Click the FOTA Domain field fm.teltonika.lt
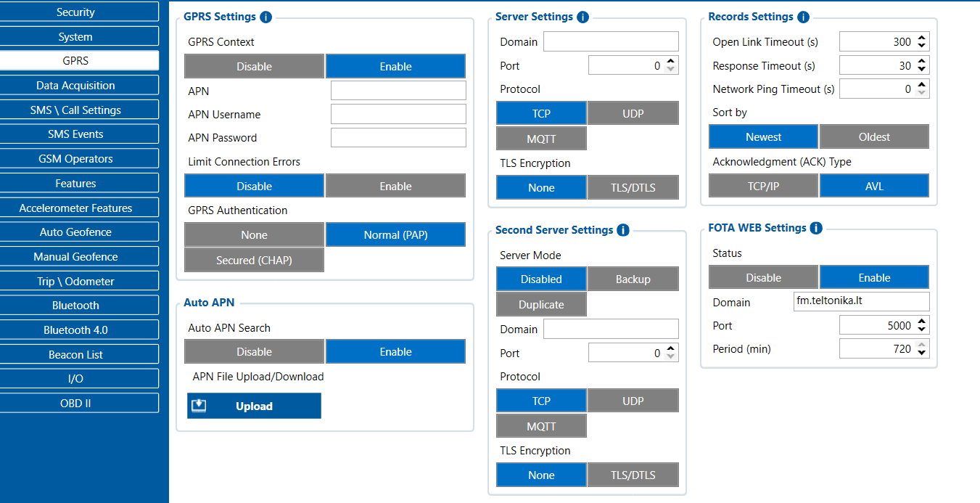The image size is (980, 503). (862, 301)
